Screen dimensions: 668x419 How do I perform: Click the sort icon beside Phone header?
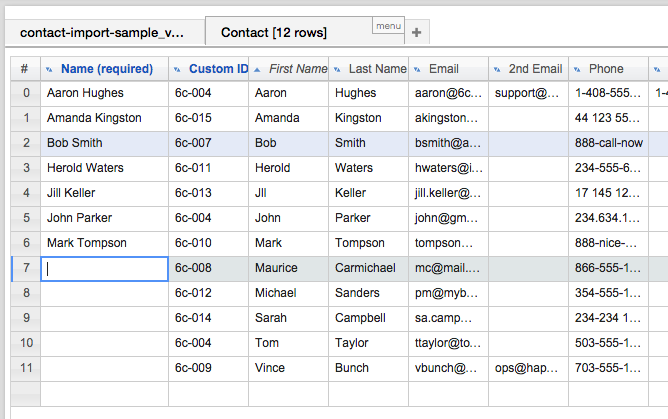578,70
